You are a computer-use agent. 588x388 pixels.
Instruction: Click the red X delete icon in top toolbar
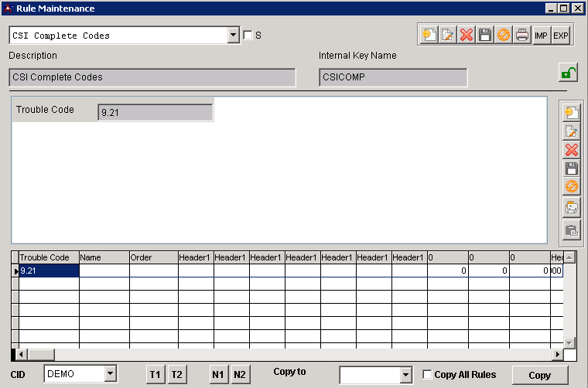click(466, 36)
